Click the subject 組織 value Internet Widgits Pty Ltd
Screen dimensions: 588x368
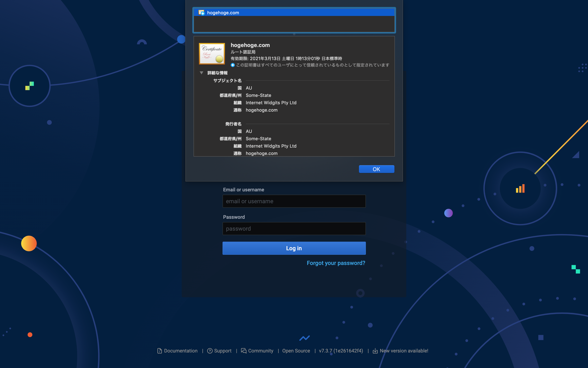[271, 103]
